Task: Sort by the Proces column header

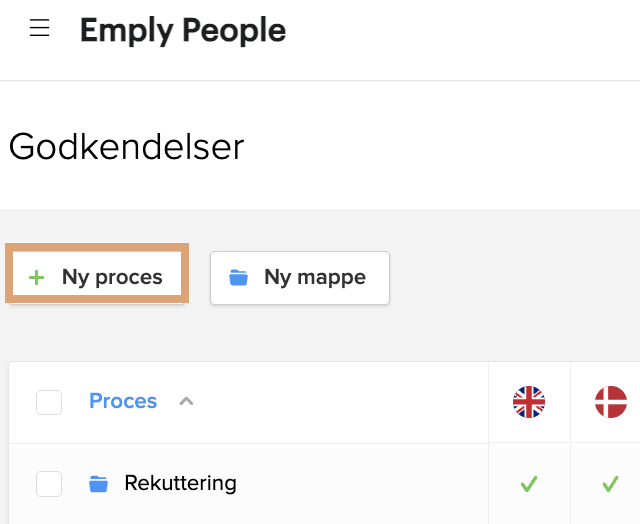Action: pos(123,401)
